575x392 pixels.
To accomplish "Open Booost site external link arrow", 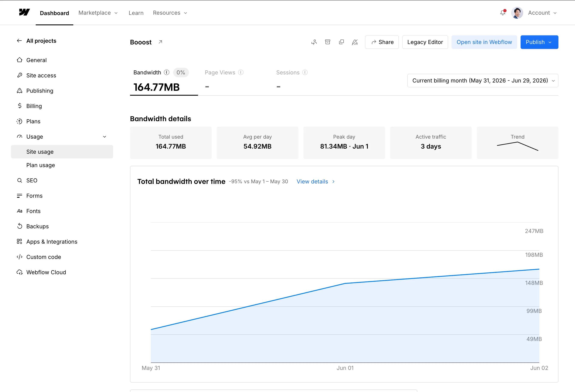I will (160, 42).
